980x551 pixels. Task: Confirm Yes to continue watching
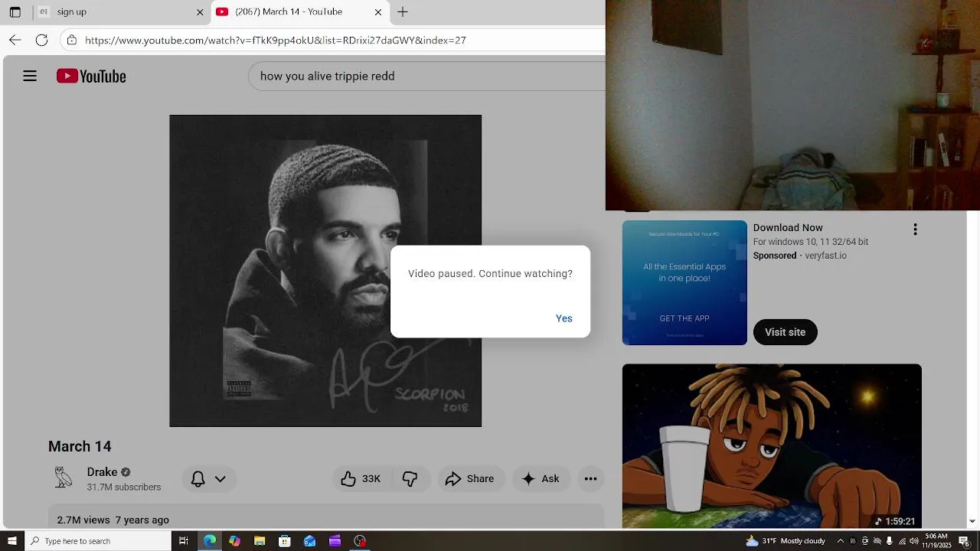click(564, 318)
